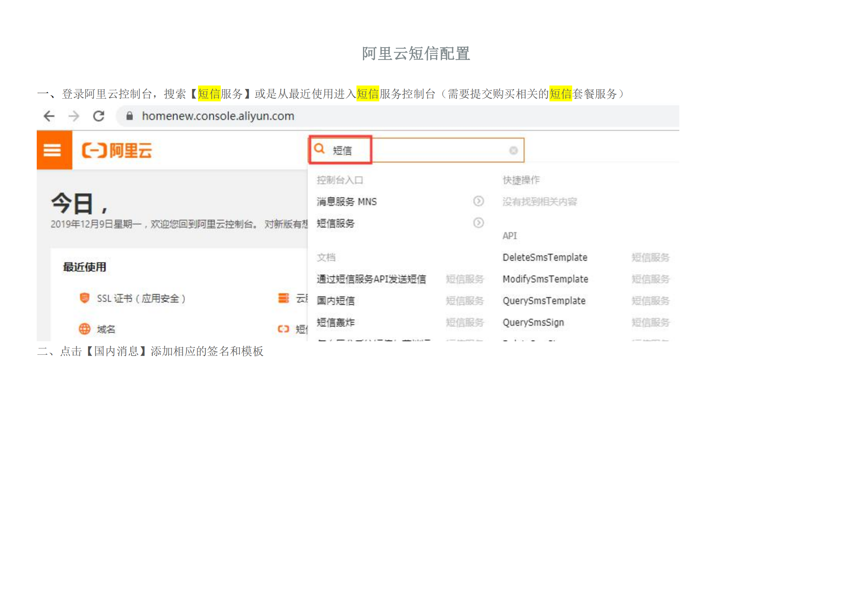Click the search magnifier icon
Viewport: 868px width, 614px height.
coord(319,149)
